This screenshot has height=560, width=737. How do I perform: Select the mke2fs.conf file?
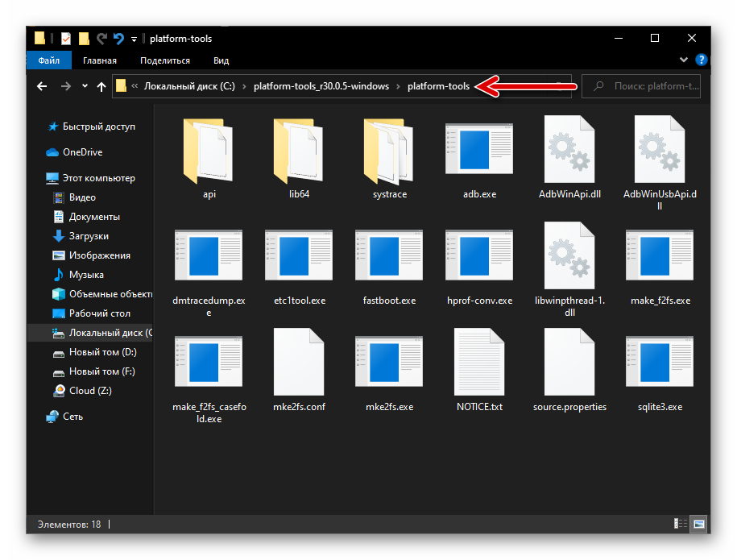coord(299,364)
